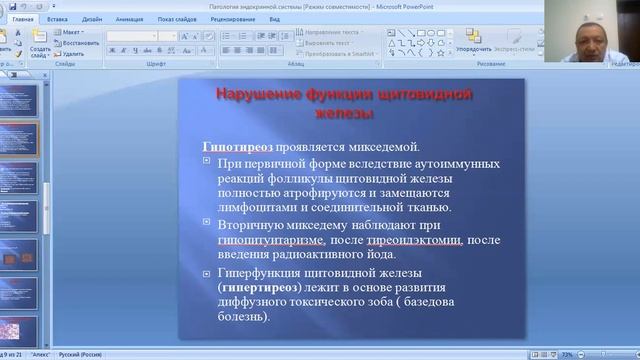This screenshot has width=640, height=360.
Task: Select the right block arrow shape
Action: click(421, 43)
